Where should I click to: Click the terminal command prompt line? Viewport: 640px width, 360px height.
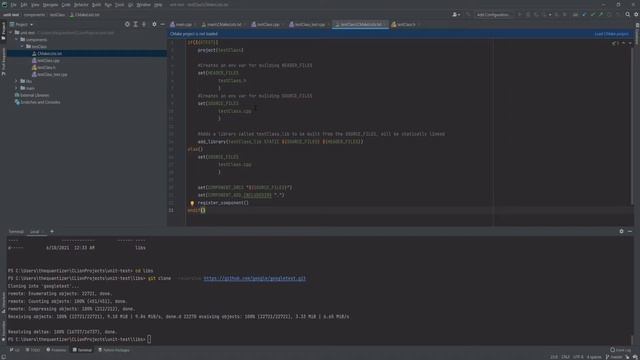click(x=79, y=339)
